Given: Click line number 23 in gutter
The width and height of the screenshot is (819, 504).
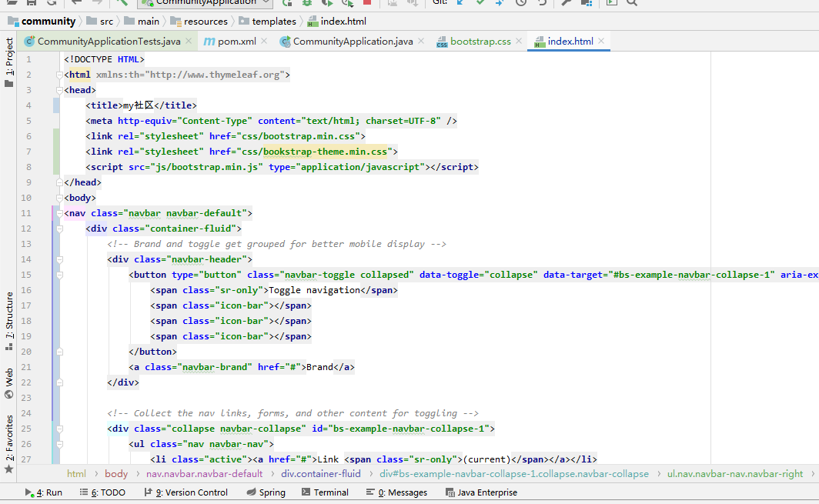Looking at the screenshot, I should coord(26,398).
